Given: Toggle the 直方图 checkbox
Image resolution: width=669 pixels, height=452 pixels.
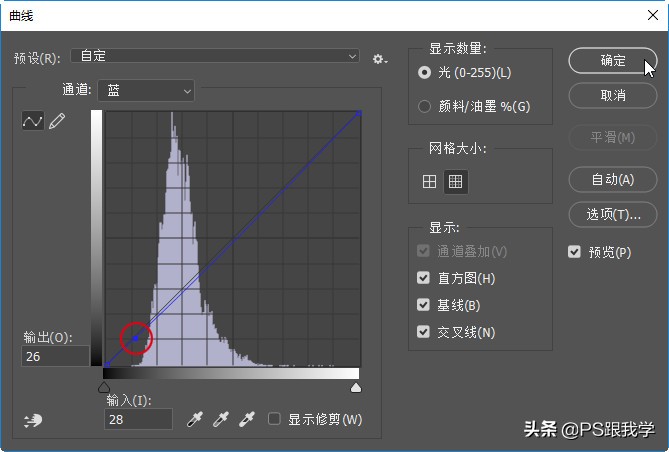Looking at the screenshot, I should pyautogui.click(x=425, y=278).
